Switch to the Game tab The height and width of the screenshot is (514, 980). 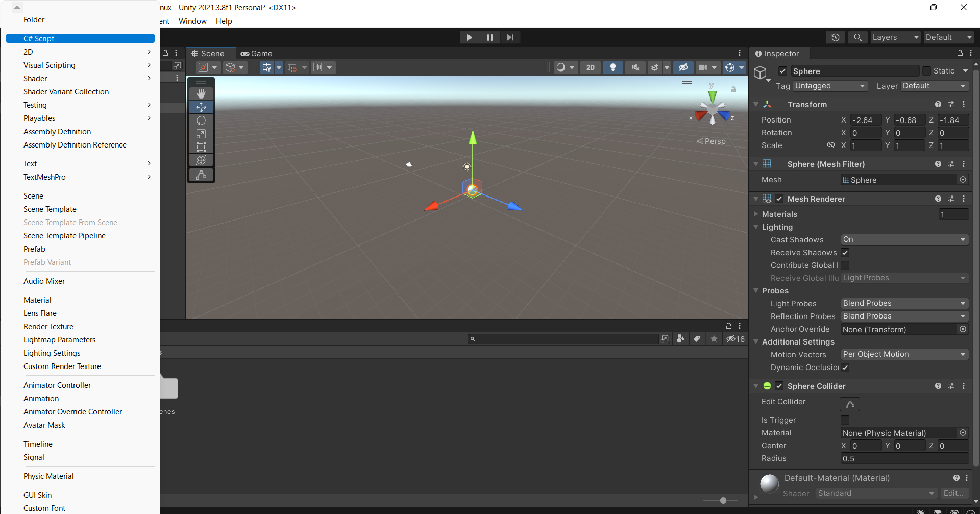click(256, 53)
